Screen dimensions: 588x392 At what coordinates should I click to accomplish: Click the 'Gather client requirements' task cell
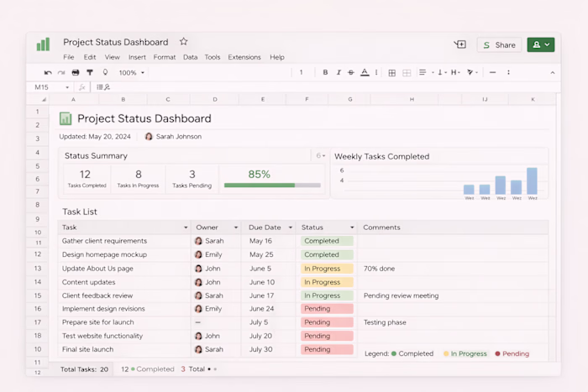click(x=124, y=241)
